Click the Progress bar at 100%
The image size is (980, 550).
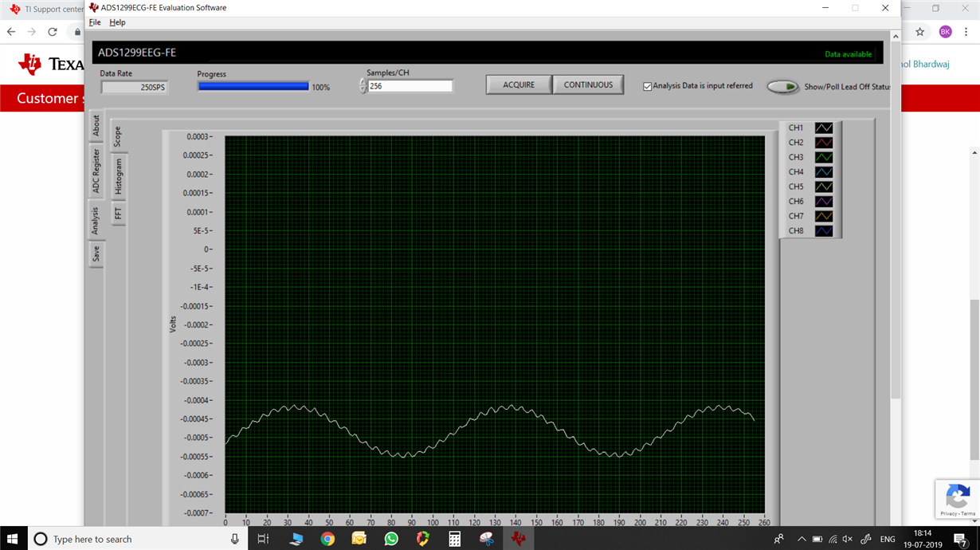(x=253, y=86)
